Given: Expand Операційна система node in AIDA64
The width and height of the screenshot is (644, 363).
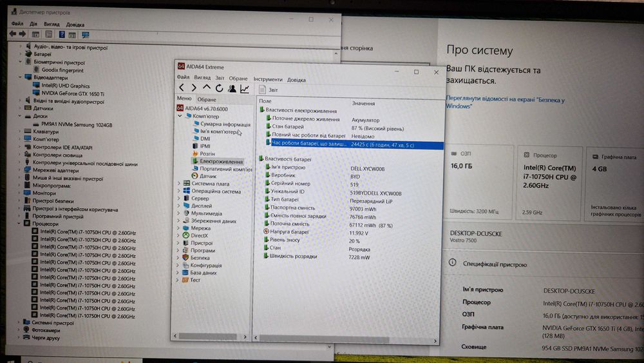Looking at the screenshot, I should (x=178, y=191).
